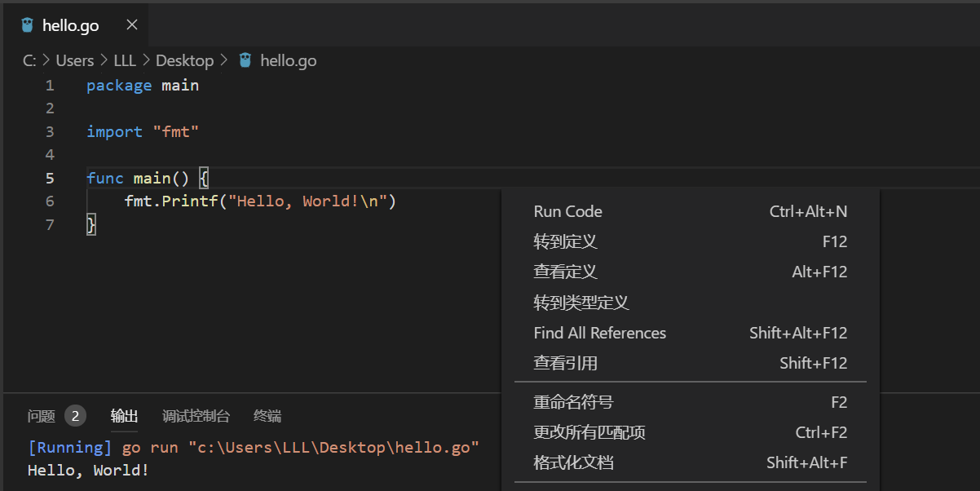Screen dimensions: 980x491
Task: Click the Go file icon in breadcrumb
Action: (x=245, y=60)
